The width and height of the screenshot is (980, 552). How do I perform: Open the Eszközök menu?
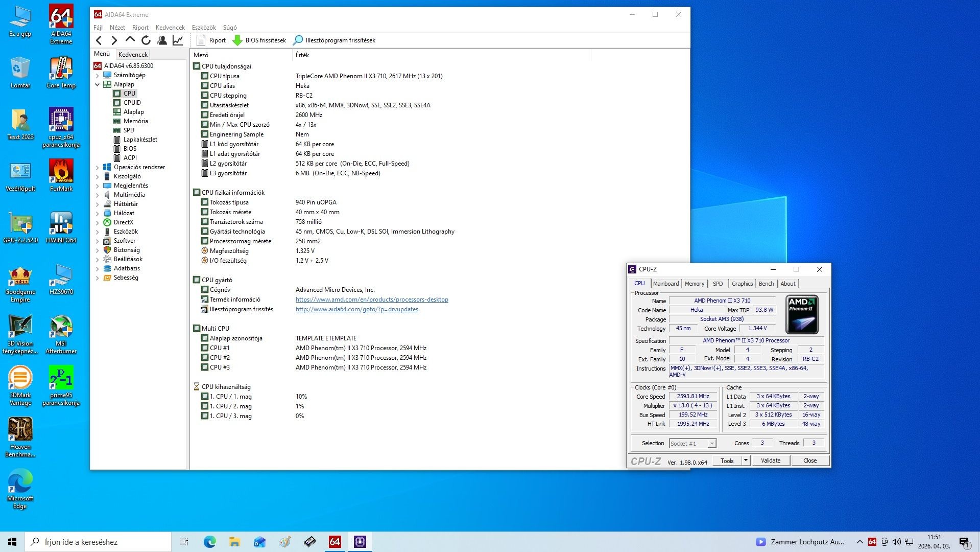click(x=204, y=28)
